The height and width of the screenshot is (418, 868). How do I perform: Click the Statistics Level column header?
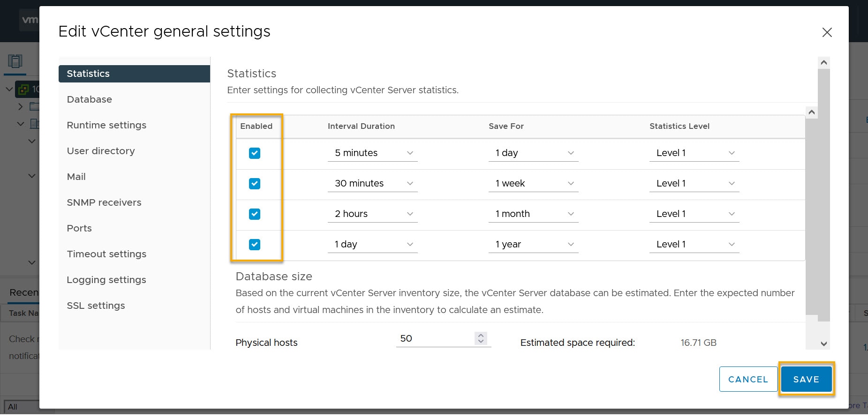pyautogui.click(x=679, y=126)
